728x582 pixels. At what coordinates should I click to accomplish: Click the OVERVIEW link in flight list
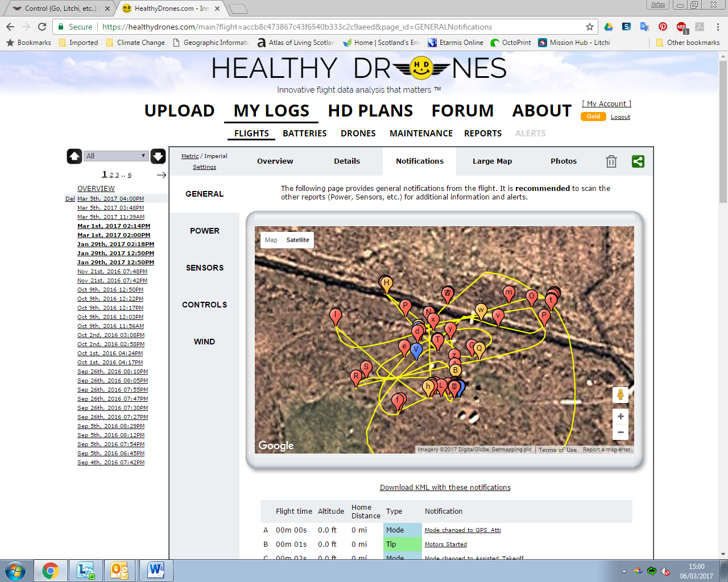(96, 189)
